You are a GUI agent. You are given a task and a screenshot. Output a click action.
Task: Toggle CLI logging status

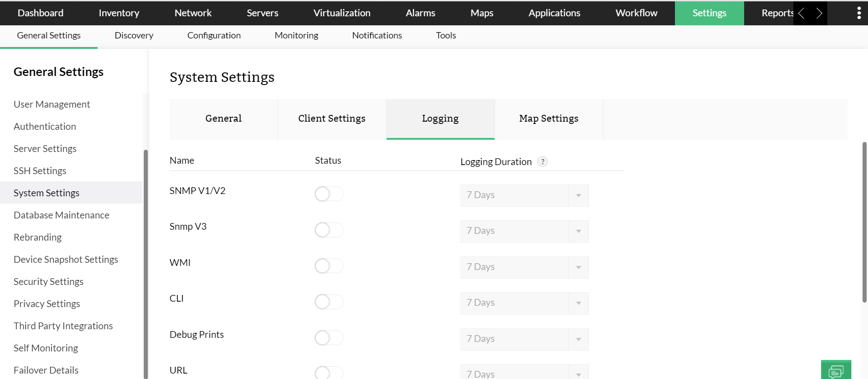329,302
